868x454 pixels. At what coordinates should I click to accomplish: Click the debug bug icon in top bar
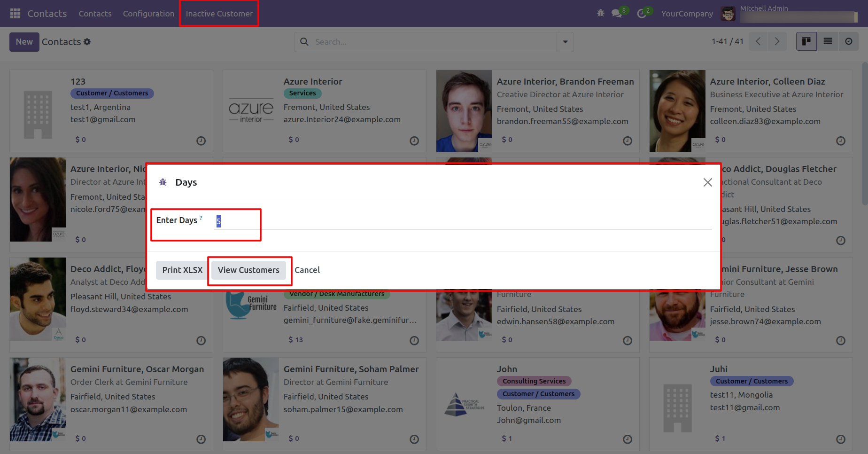pyautogui.click(x=601, y=13)
